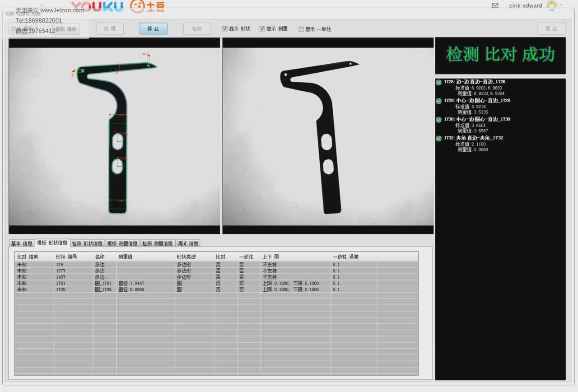Expand the arrow next to user avatar
Image resolution: width=578 pixels, height=392 pixels.
click(x=561, y=5)
